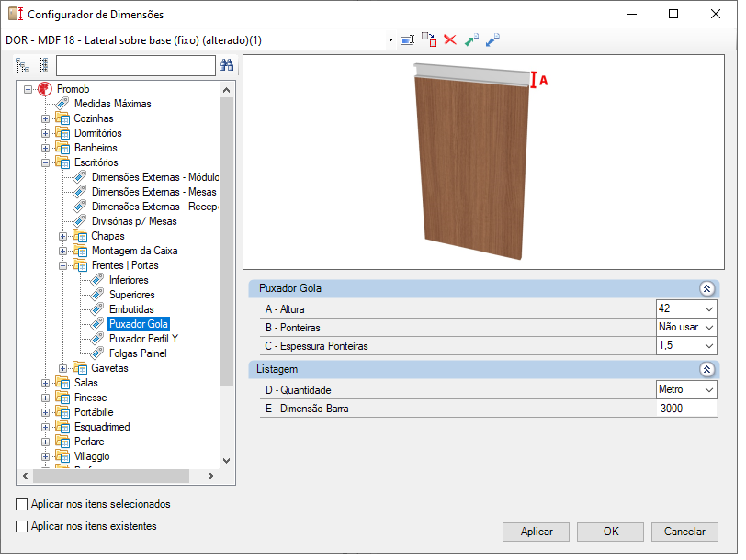Click the Cozinhas folder icon
Screen dimensions: 746x560
click(62, 118)
